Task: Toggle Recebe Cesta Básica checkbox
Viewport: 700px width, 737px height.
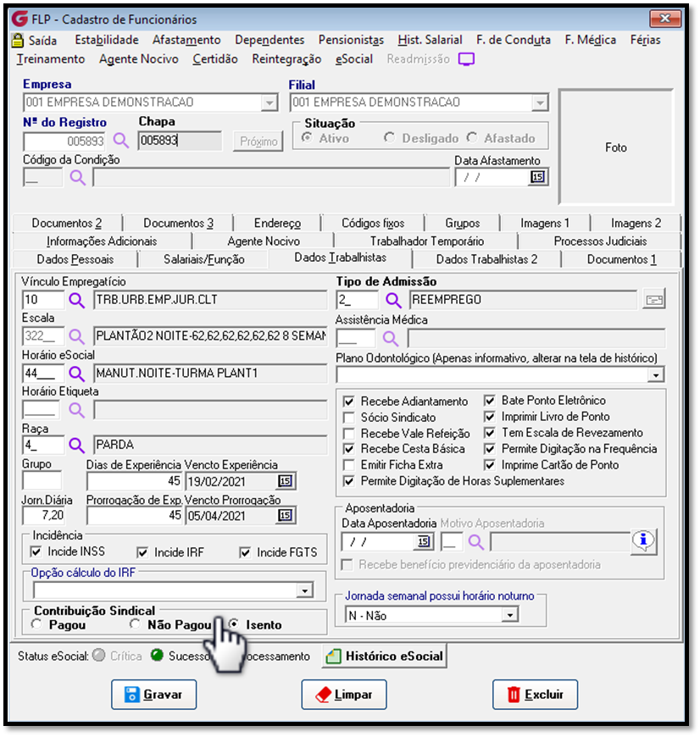Action: pyautogui.click(x=349, y=449)
